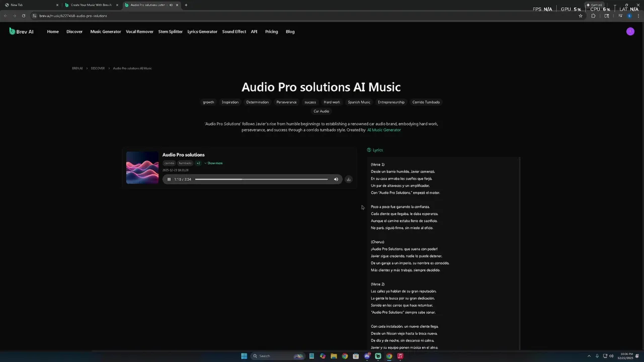Expand Show more tags on track card
644x362 pixels.
point(213,163)
